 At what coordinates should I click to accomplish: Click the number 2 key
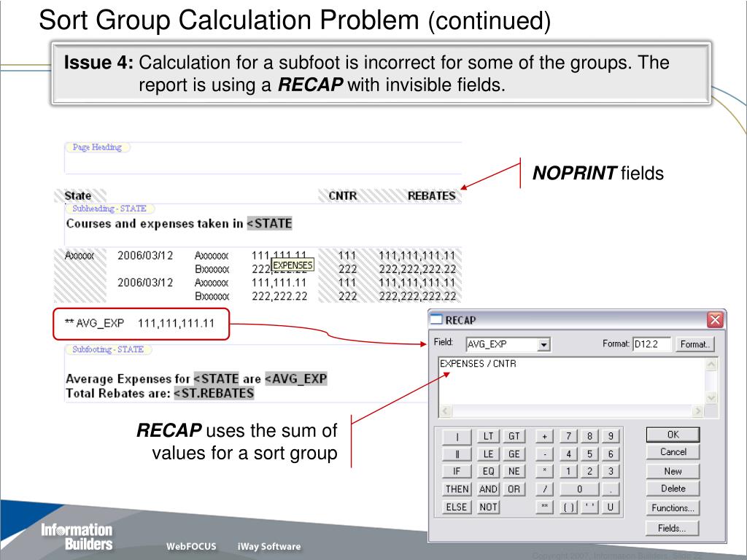(589, 472)
